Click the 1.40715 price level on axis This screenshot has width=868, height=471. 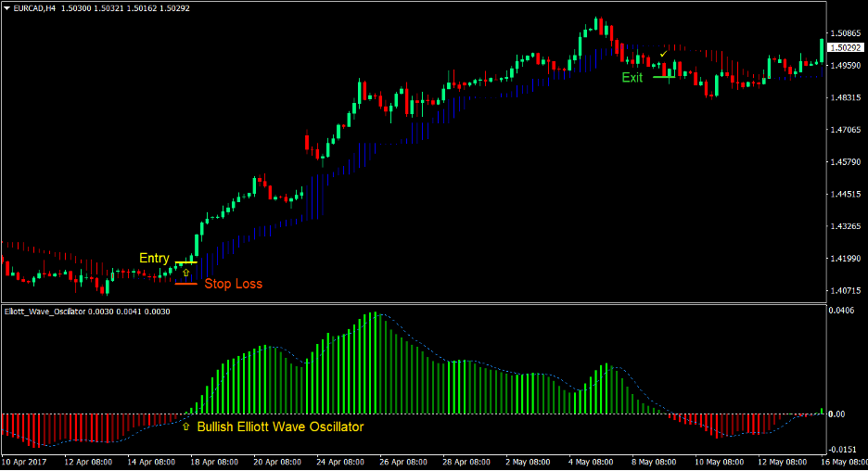[x=846, y=290]
